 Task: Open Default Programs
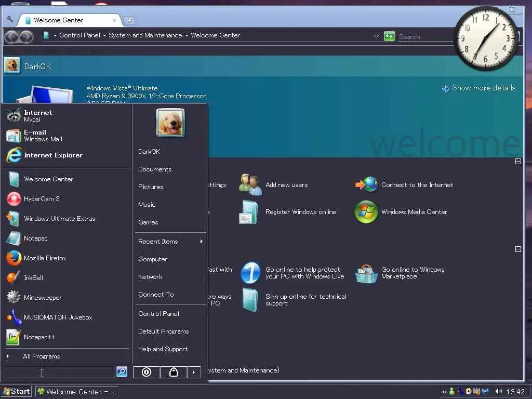(x=163, y=331)
